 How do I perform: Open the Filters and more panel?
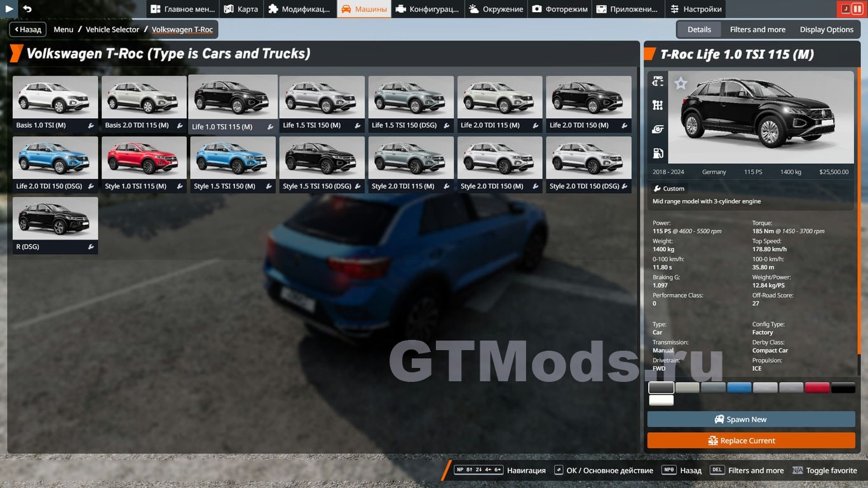[757, 29]
